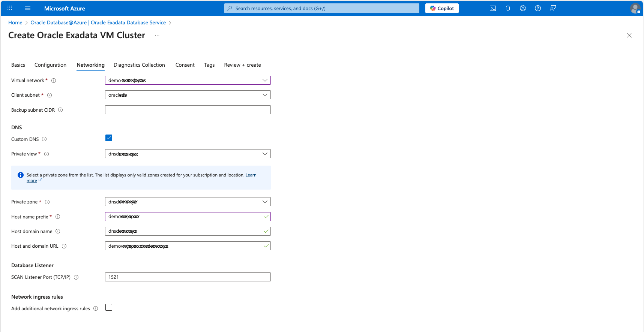Click the Host name prefix field
The image size is (644, 332).
[188, 217]
